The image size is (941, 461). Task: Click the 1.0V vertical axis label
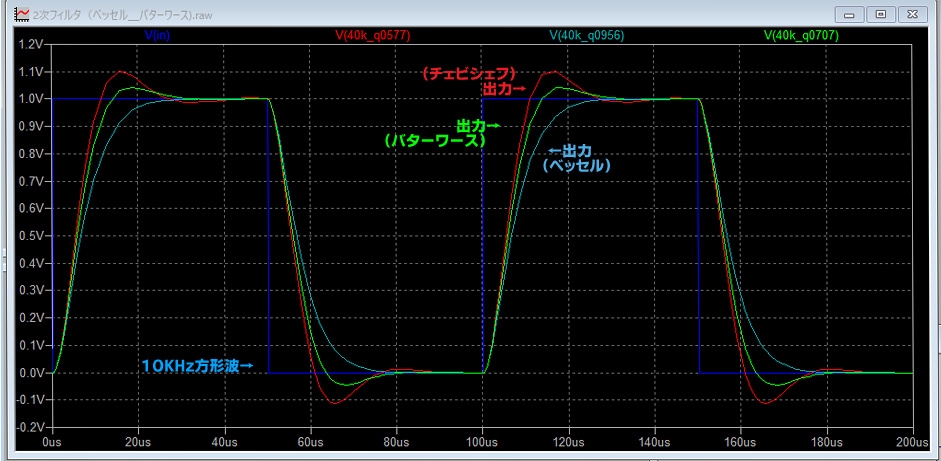point(31,99)
